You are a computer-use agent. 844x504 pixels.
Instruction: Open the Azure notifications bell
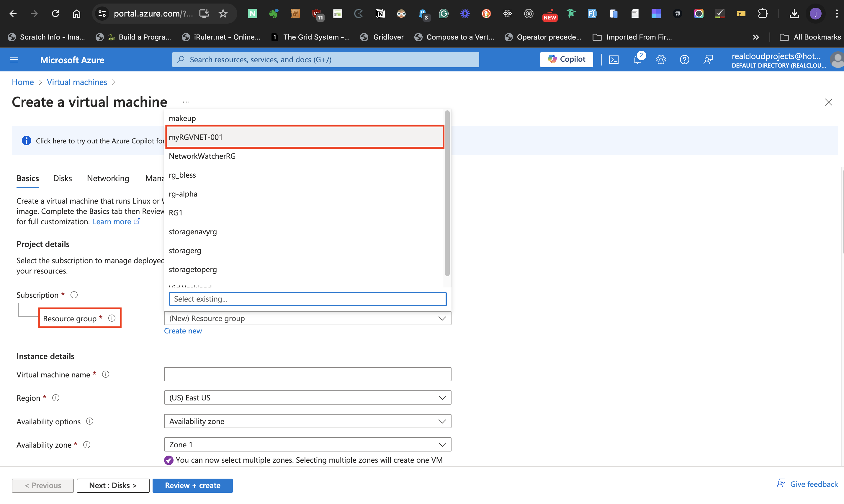pyautogui.click(x=638, y=59)
